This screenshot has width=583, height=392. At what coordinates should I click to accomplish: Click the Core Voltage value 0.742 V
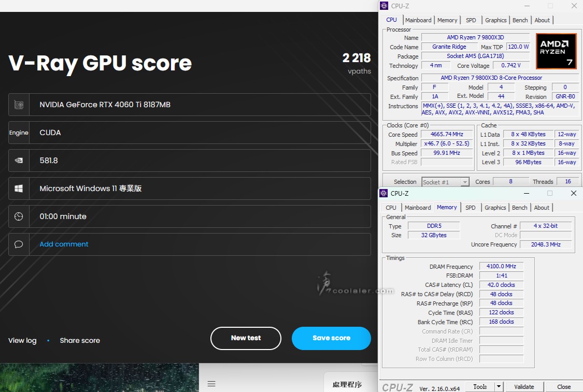pyautogui.click(x=511, y=65)
